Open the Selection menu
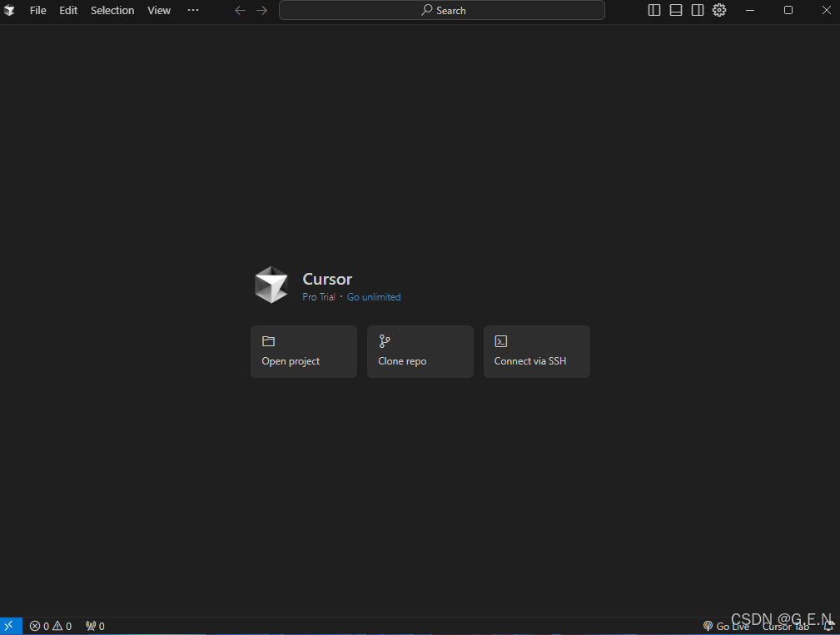The image size is (840, 635). pos(112,10)
